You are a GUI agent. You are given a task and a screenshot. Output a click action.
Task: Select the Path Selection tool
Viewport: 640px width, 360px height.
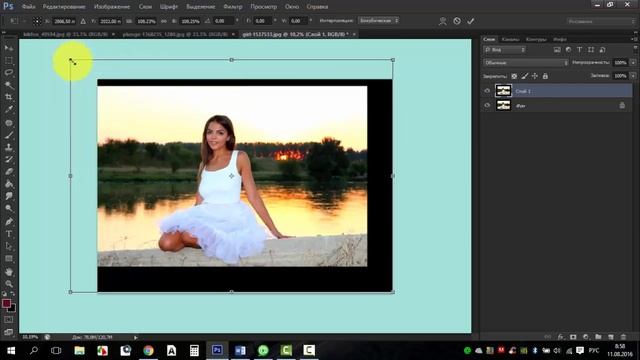click(9, 246)
